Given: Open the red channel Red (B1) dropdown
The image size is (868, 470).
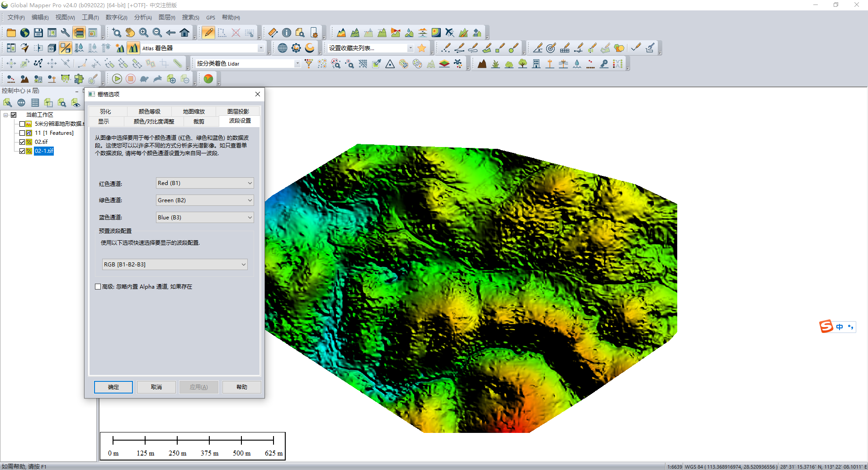Looking at the screenshot, I should [x=205, y=183].
